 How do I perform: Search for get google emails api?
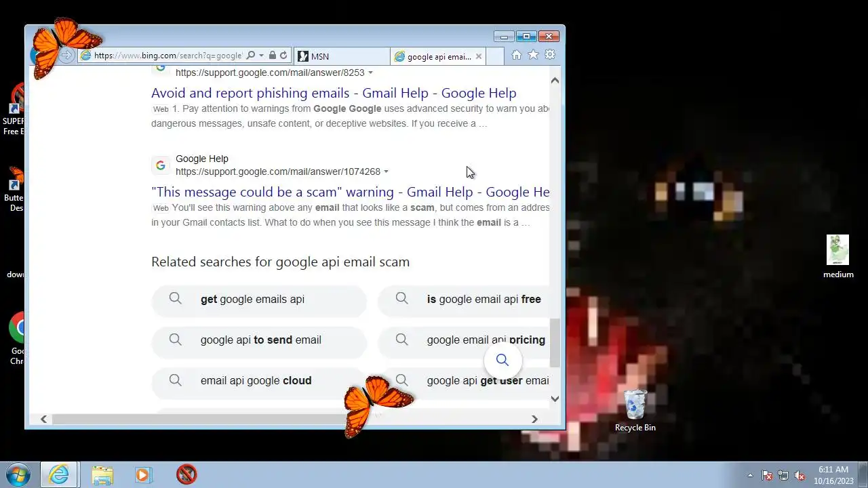click(259, 300)
